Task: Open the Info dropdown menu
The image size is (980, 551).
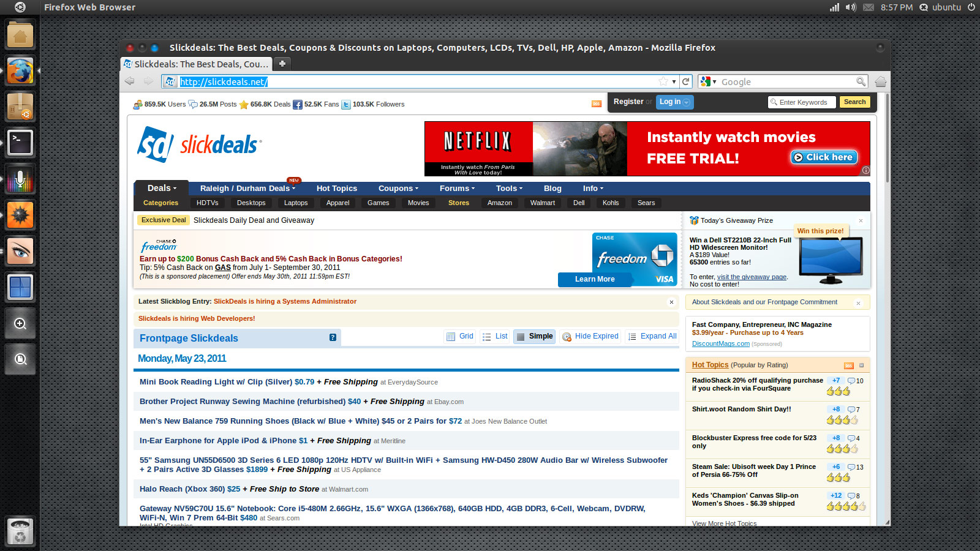Action: [x=593, y=189]
